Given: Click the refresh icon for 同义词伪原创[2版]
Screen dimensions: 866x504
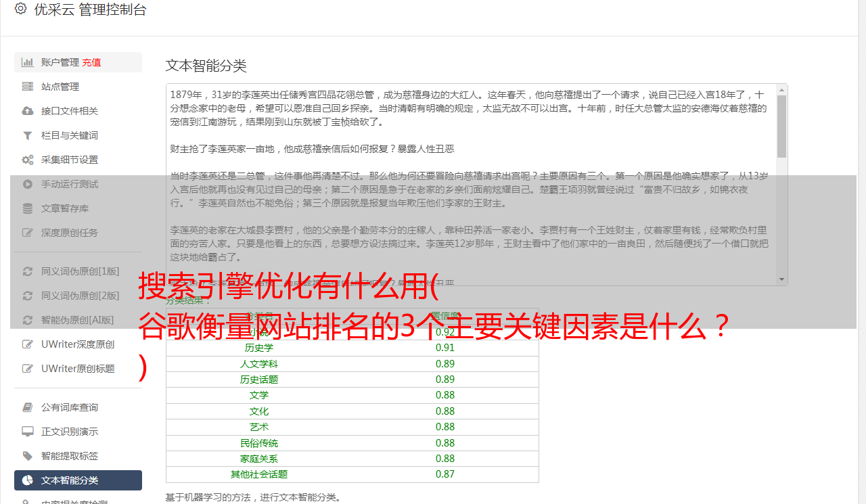Looking at the screenshot, I should coord(28,296).
